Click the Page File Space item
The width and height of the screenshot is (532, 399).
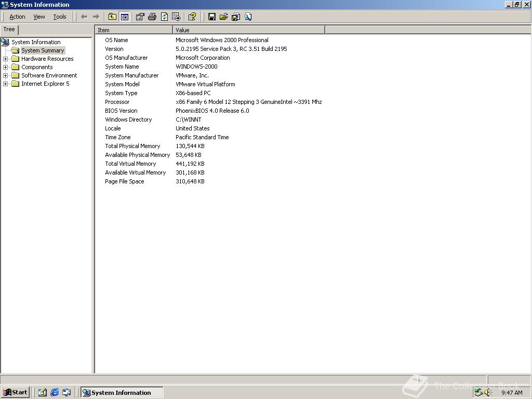(124, 181)
